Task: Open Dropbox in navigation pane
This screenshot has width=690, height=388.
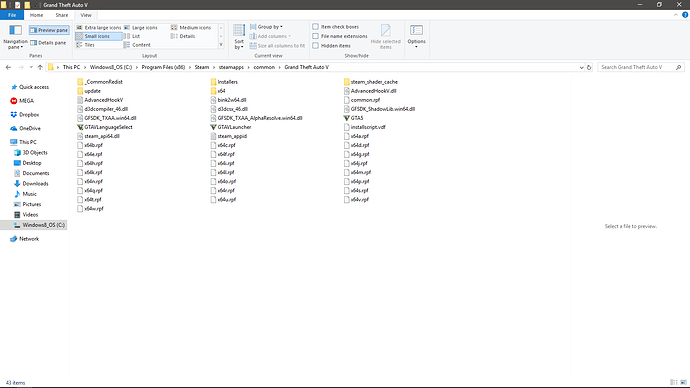Action: pos(29,114)
